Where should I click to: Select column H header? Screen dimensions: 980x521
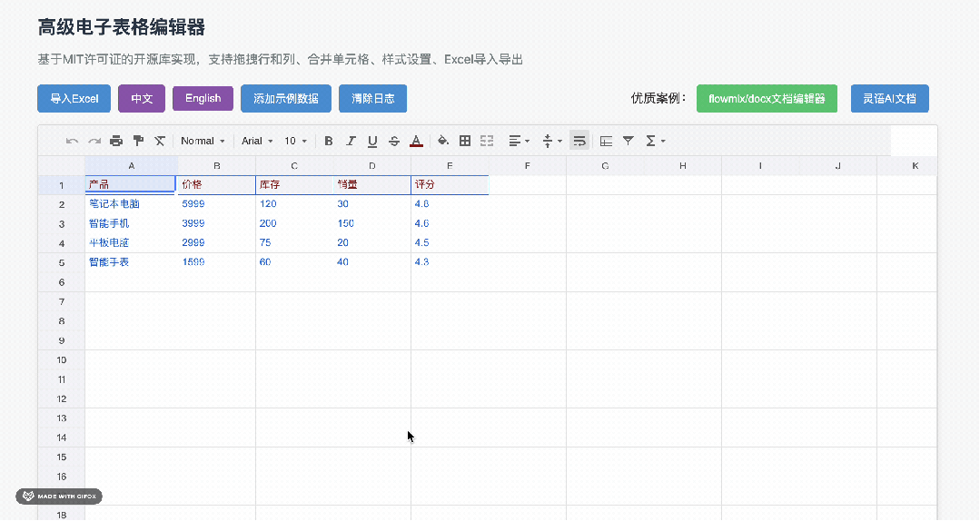coord(682,165)
